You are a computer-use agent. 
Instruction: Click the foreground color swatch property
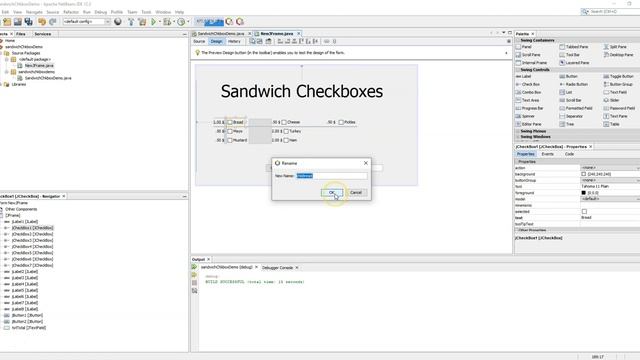click(584, 193)
